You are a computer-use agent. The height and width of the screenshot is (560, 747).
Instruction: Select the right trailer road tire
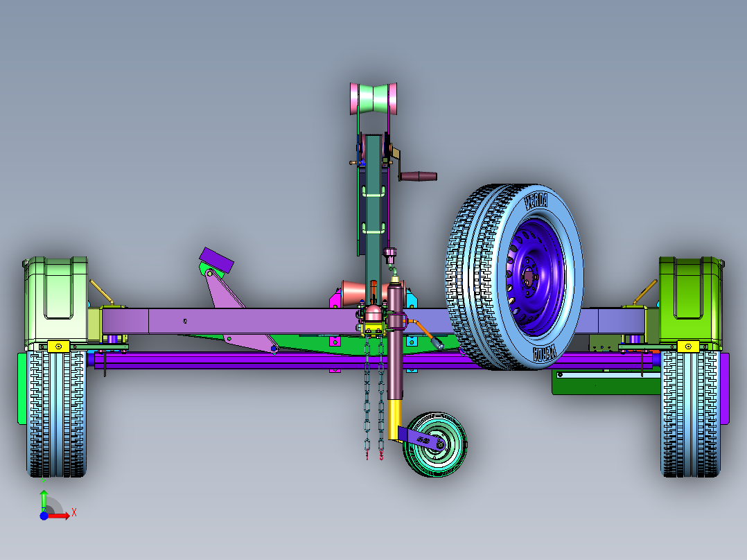point(690,414)
